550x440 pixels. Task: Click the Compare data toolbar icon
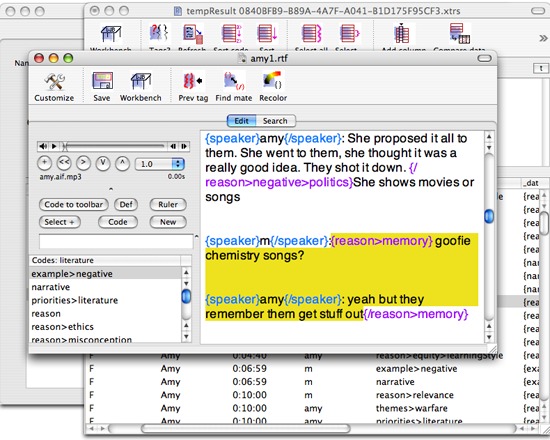(460, 34)
